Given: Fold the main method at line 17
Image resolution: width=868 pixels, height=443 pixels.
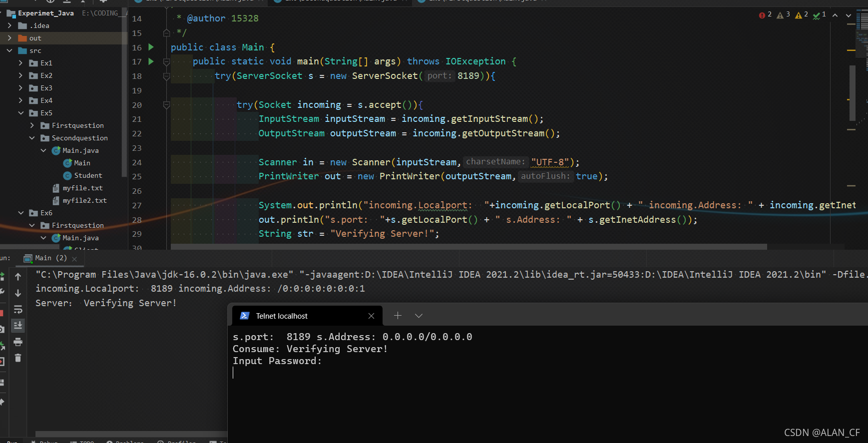Looking at the screenshot, I should pos(166,62).
